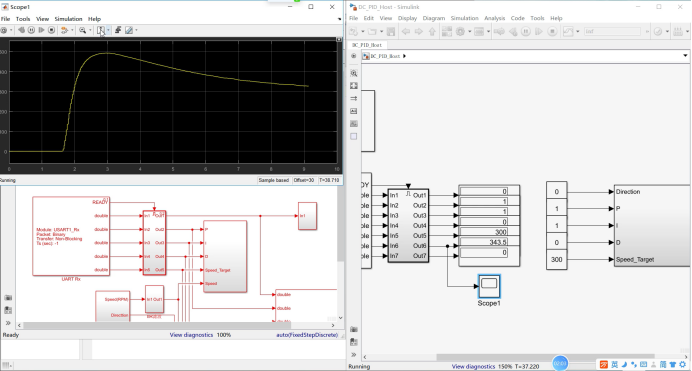
Task: Click Annotation text icon in canvas palette
Action: point(354,111)
